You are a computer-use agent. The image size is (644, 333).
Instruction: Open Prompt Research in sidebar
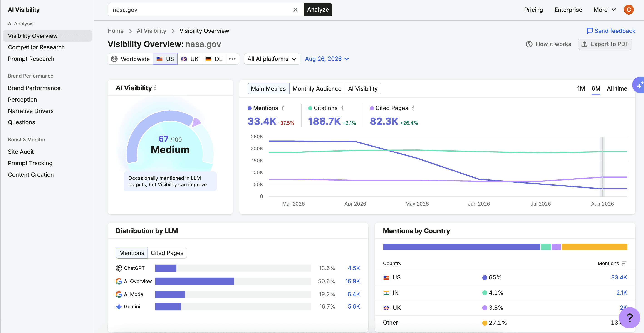(31, 59)
